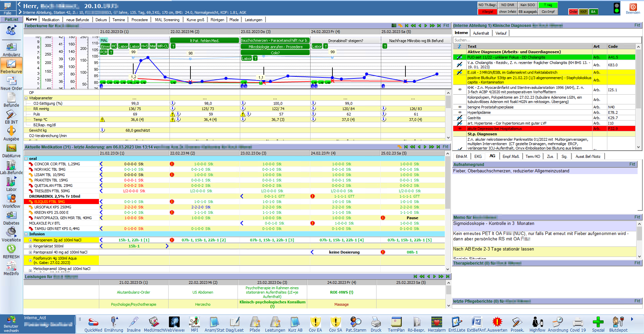Click the Ausgabe sidebar icon
644x334 pixels.
coord(11,134)
